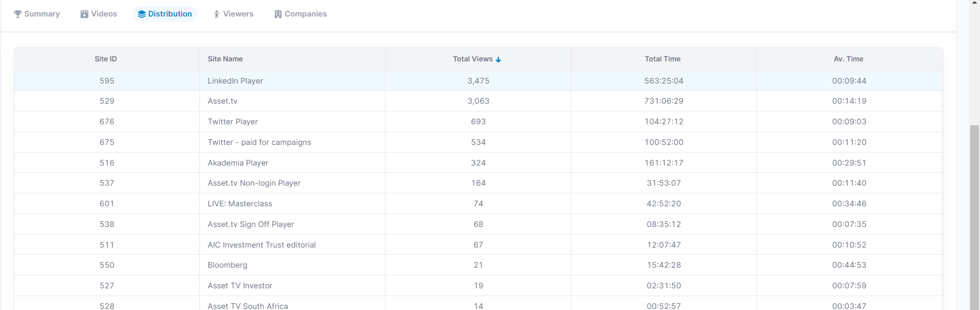Select Asset.tv Sign Off Player
The height and width of the screenshot is (310, 980).
pos(251,224)
